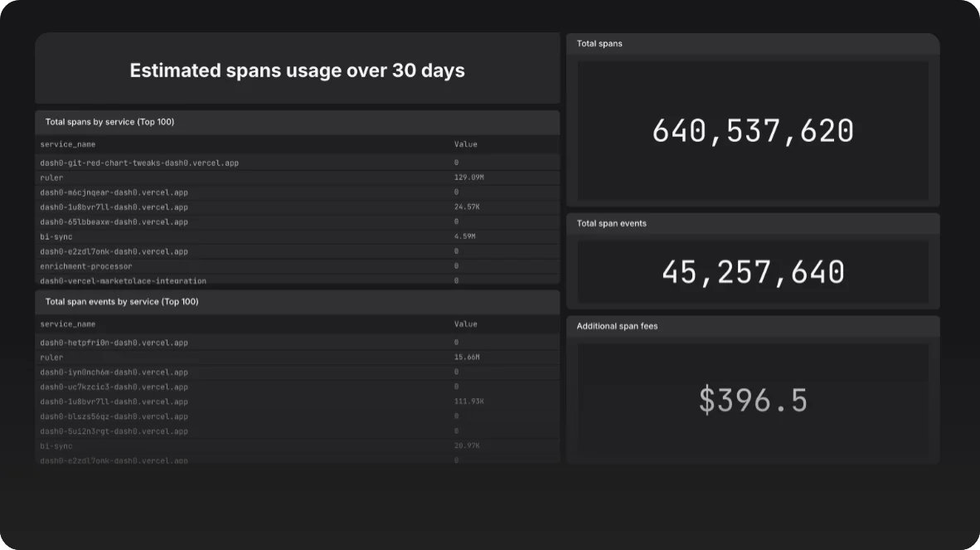This screenshot has height=550, width=980.
Task: Click Value header in span events by service table
Action: pos(466,324)
